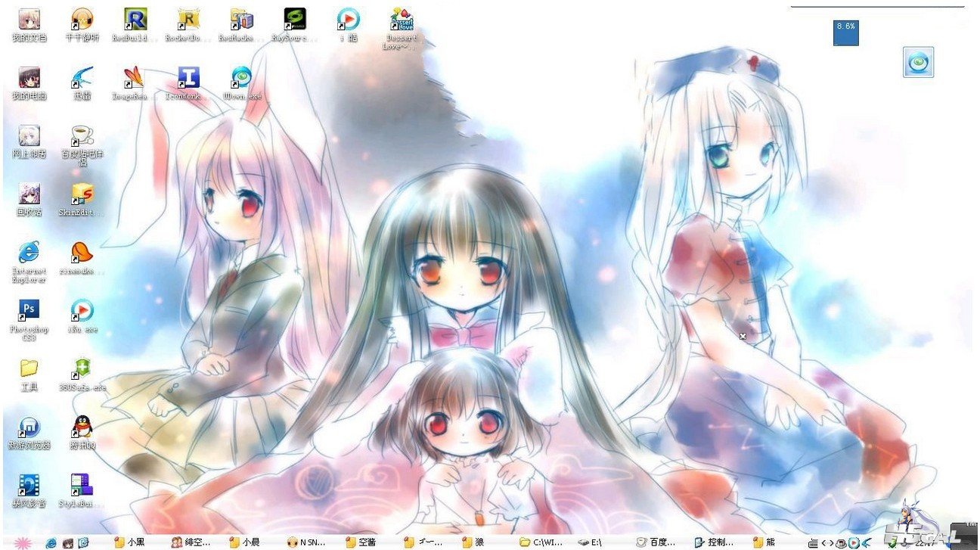
Task: Click the blue 8.6% usage widget
Action: click(x=846, y=33)
